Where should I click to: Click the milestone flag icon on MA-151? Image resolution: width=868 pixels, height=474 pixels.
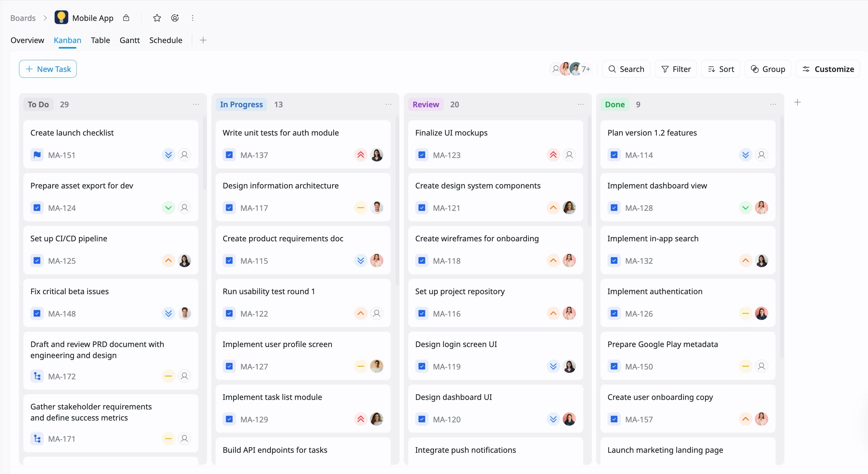click(x=37, y=155)
